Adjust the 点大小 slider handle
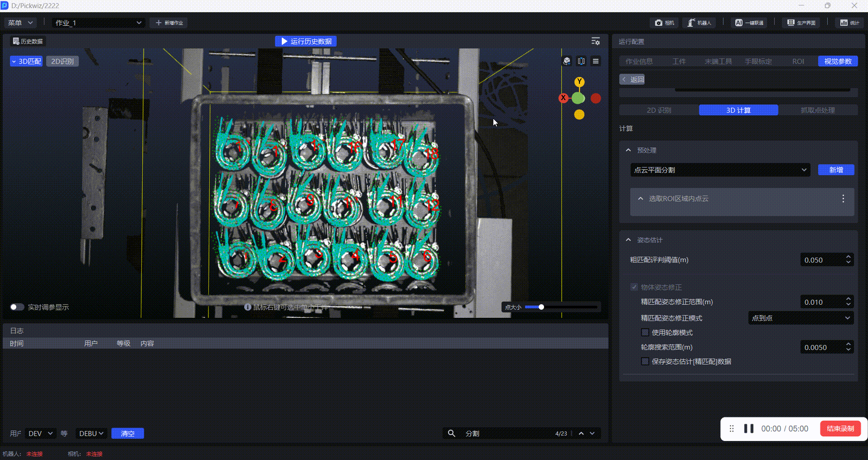The height and width of the screenshot is (460, 868). click(x=541, y=307)
